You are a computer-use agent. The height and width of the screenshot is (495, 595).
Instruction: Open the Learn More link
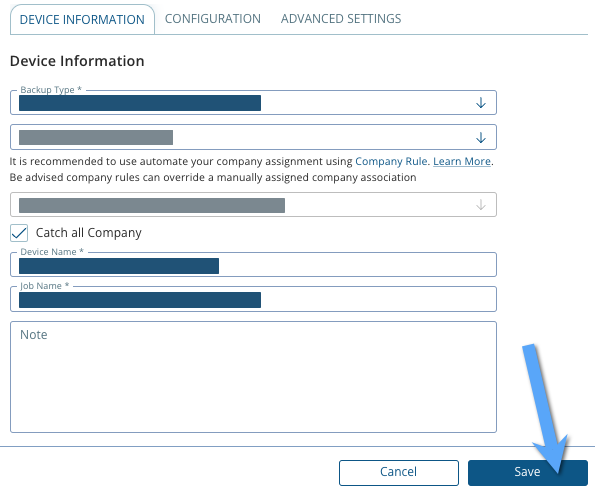(x=462, y=161)
